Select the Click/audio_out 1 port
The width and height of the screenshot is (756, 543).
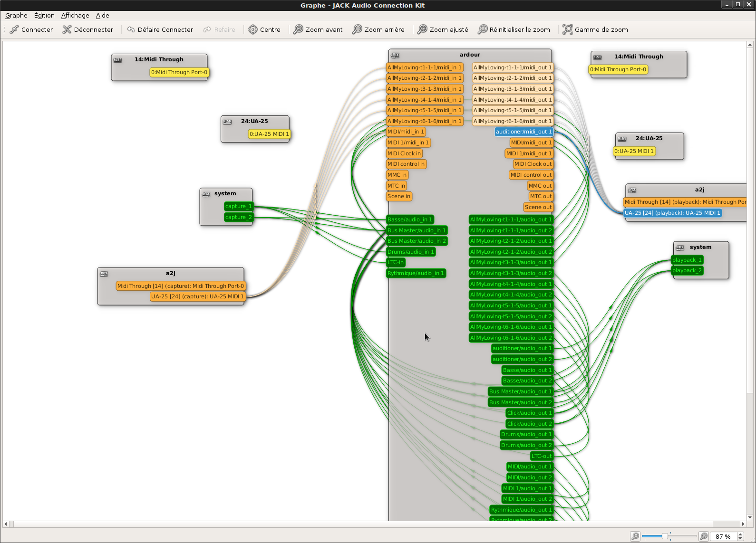[530, 413]
